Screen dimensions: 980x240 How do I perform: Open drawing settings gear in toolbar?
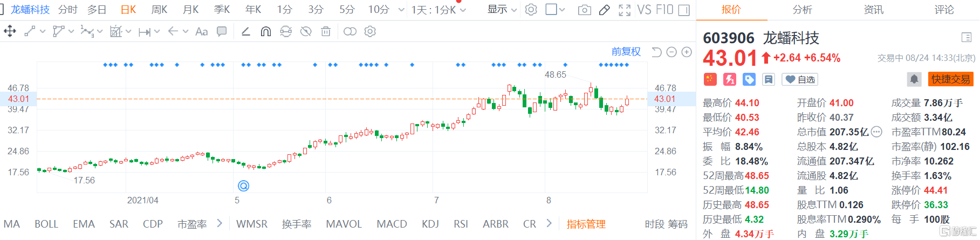click(x=370, y=31)
